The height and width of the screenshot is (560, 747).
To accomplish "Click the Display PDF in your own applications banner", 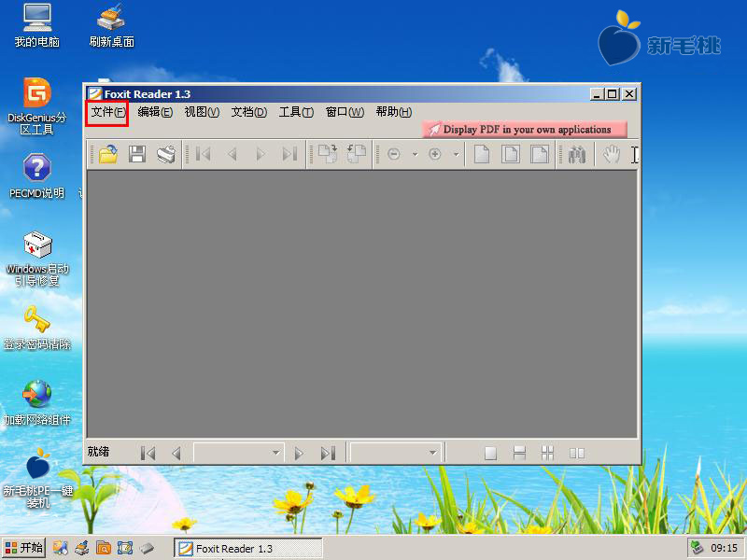I will [x=525, y=129].
